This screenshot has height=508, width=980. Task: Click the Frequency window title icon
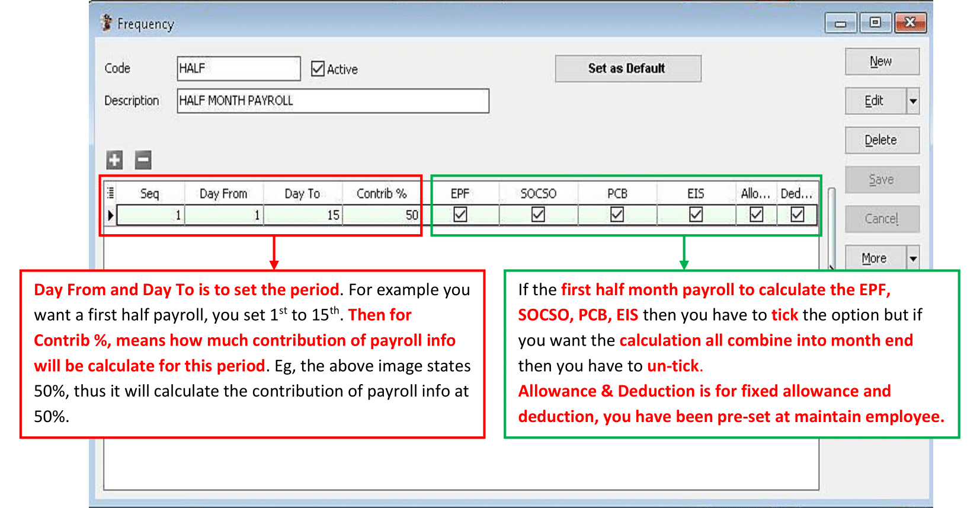click(x=107, y=23)
